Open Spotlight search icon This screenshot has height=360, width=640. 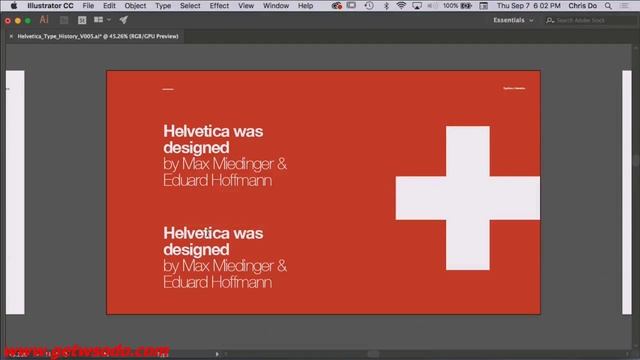(608, 6)
